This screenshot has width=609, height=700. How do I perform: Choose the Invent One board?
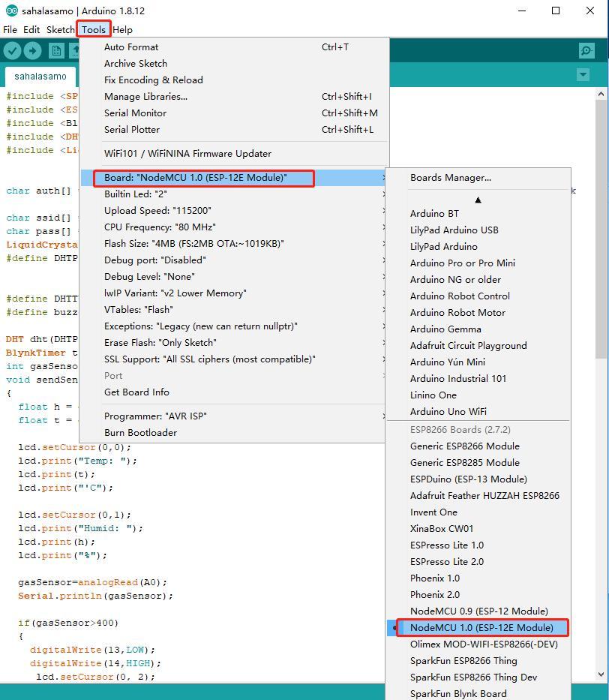[x=478, y=512]
